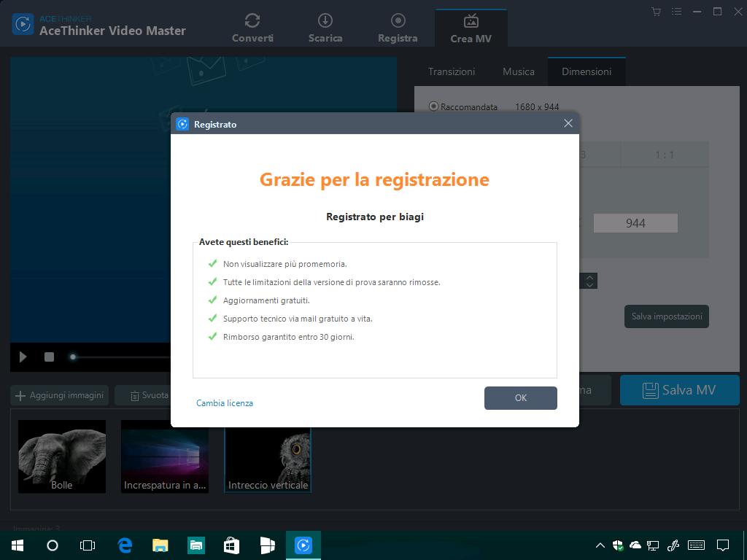Screen dimensions: 747x560
Task: Select the Bolle elephant thumbnail
Action: click(62, 456)
